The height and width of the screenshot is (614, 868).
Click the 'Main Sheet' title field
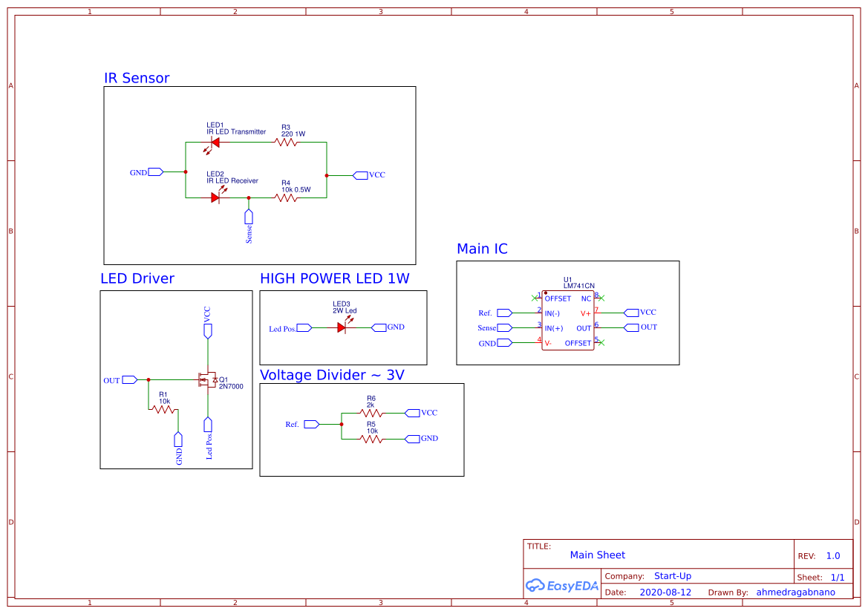[x=597, y=555]
